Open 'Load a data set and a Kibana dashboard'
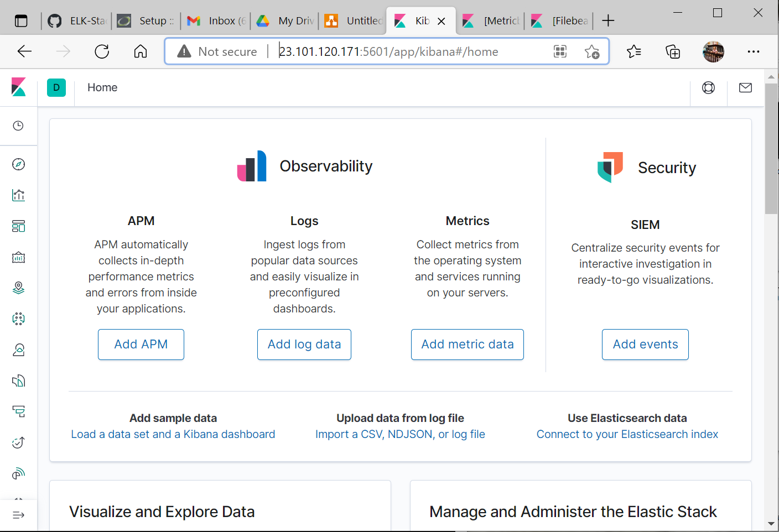The image size is (779, 532). click(173, 434)
